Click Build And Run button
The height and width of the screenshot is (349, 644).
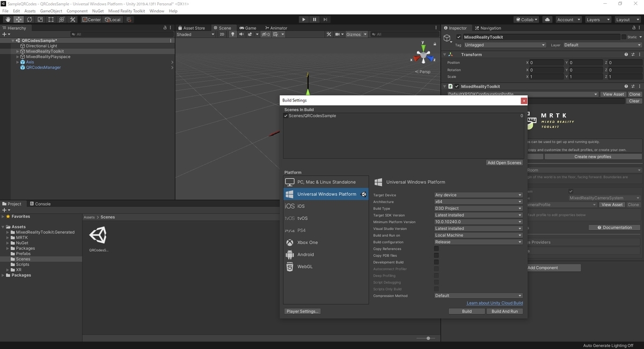[x=504, y=311]
